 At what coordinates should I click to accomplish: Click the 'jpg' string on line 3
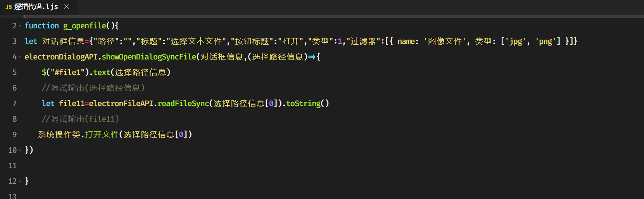coord(516,41)
